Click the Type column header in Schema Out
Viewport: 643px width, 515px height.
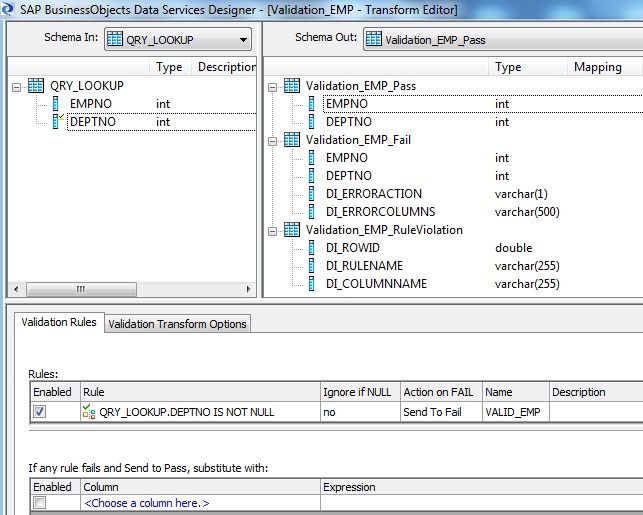pyautogui.click(x=527, y=67)
